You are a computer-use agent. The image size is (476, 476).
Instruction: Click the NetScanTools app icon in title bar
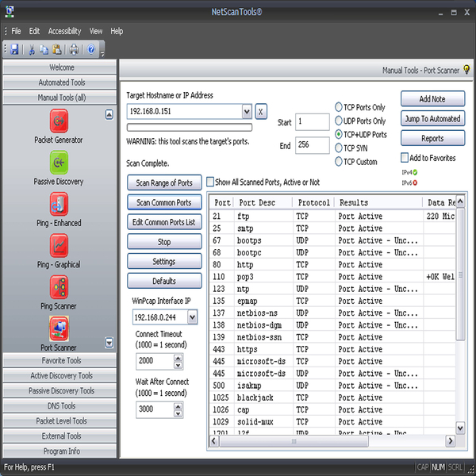[x=10, y=12]
